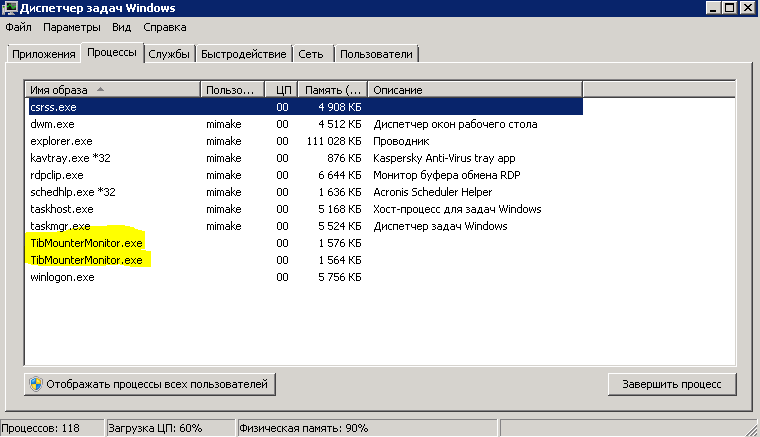Open the Файл menu

[18, 27]
